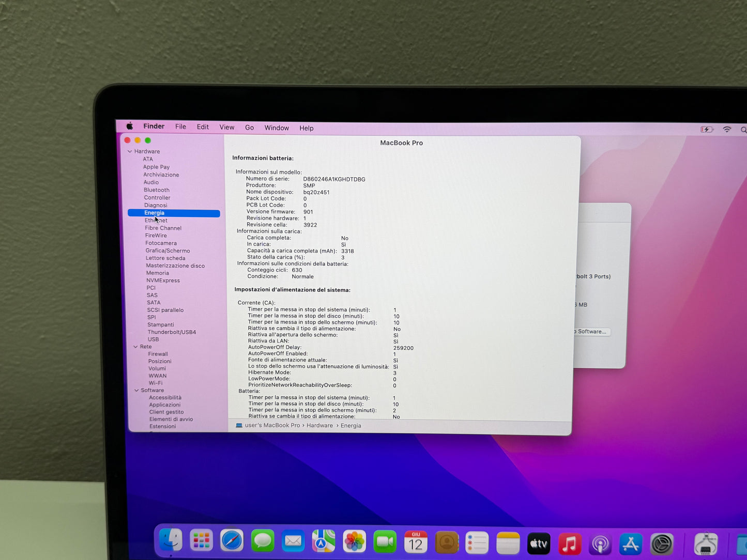Open Launchpad in the Dock

click(201, 541)
